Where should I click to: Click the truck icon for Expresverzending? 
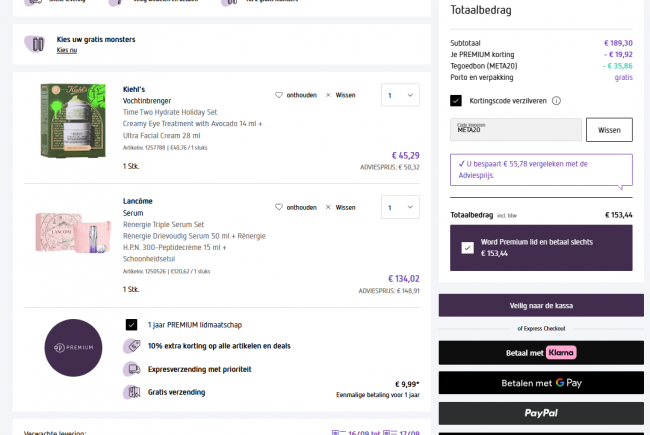[x=133, y=369]
